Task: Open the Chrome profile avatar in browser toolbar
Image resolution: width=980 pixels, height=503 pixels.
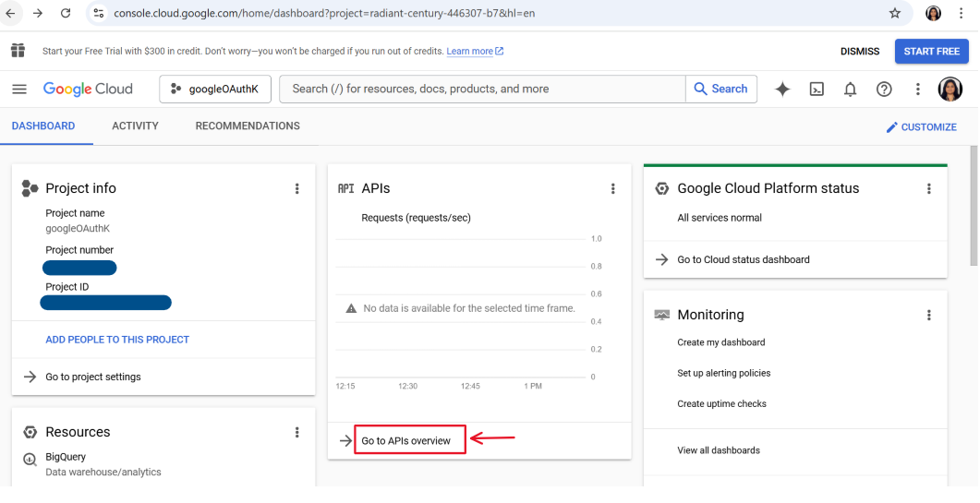Action: pyautogui.click(x=933, y=13)
